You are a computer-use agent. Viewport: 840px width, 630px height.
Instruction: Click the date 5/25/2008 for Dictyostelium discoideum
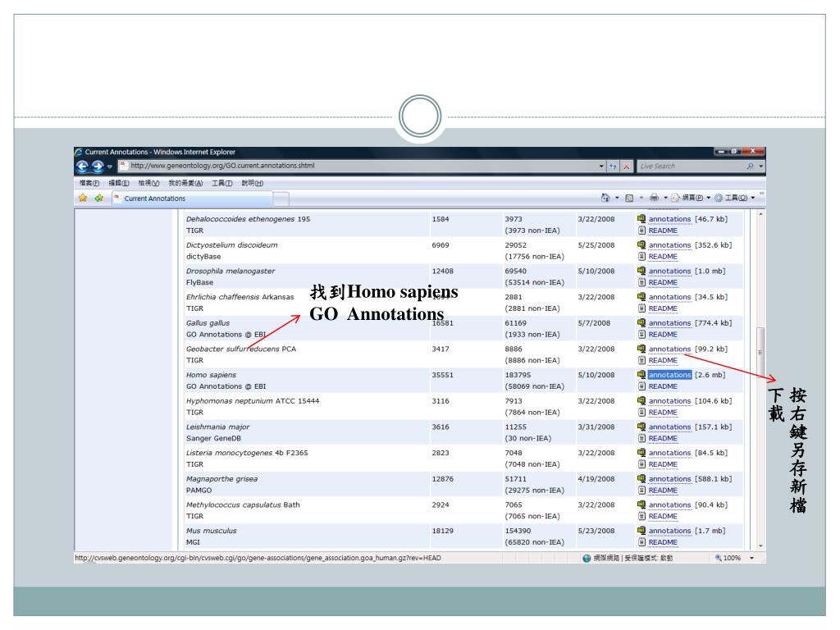click(596, 244)
